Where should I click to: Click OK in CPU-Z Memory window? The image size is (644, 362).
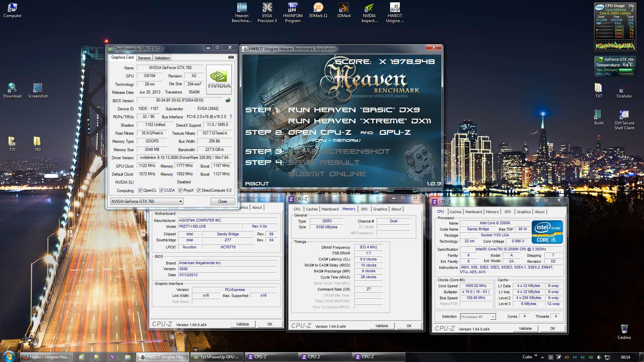[409, 326]
